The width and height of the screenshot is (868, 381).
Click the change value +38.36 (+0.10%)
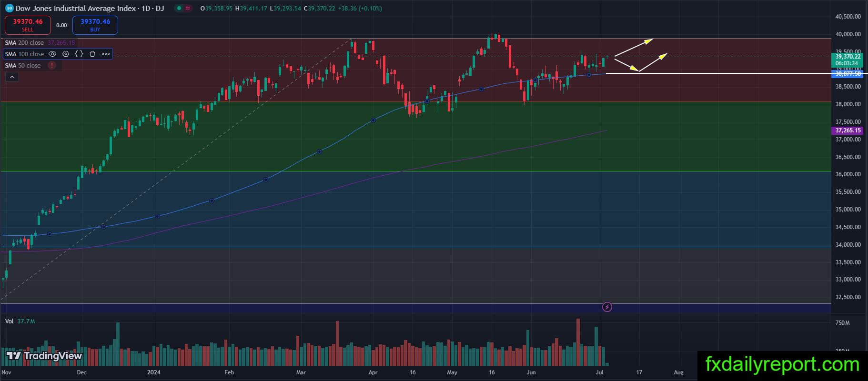360,8
